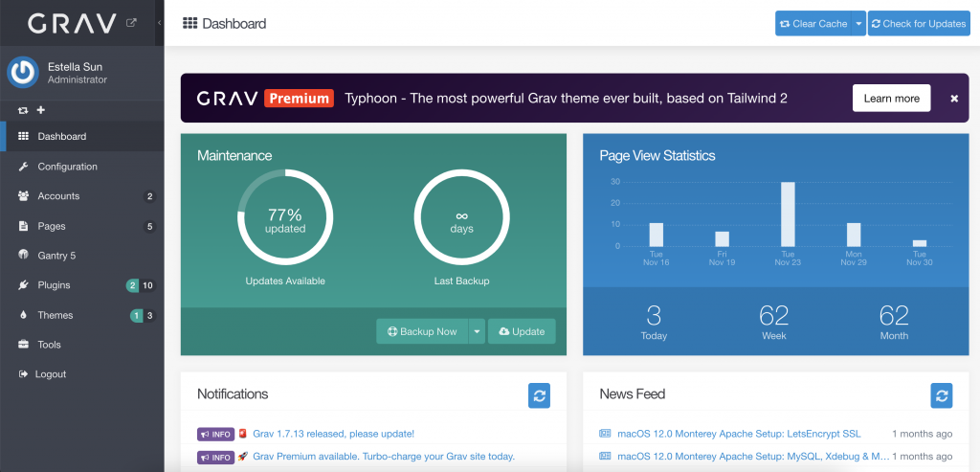Viewport: 980px width, 472px height.
Task: Click the Accounts count badge 2
Action: point(149,196)
